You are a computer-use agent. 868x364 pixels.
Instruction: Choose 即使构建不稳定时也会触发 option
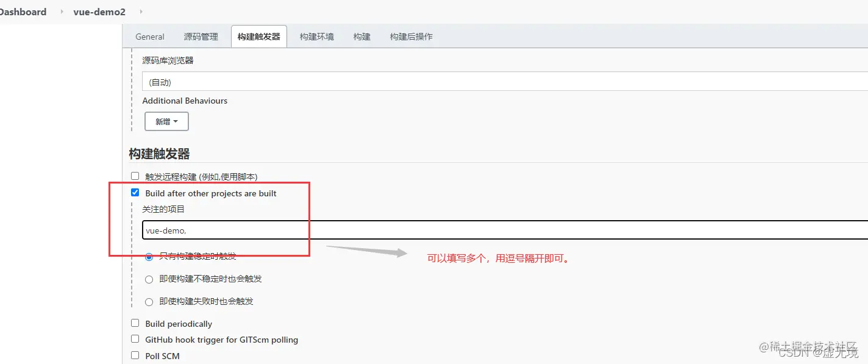tap(149, 279)
